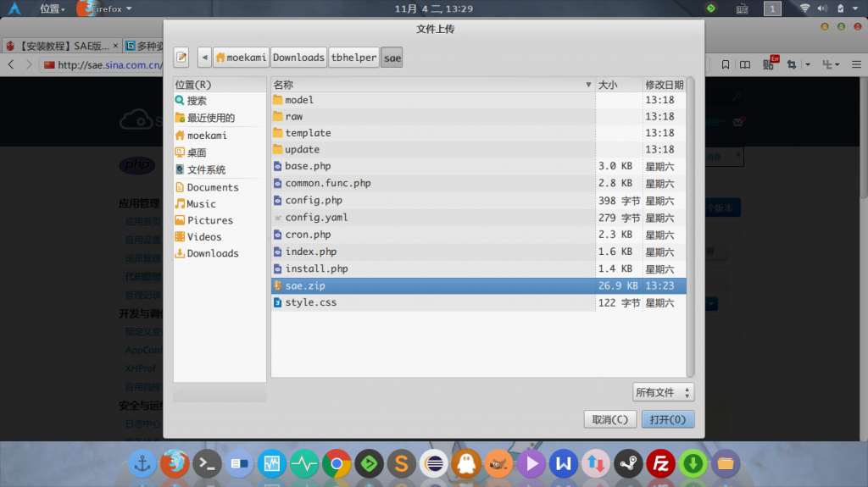Click the file list vertical scrollbar
Screen dimensions: 868x487
click(690, 227)
